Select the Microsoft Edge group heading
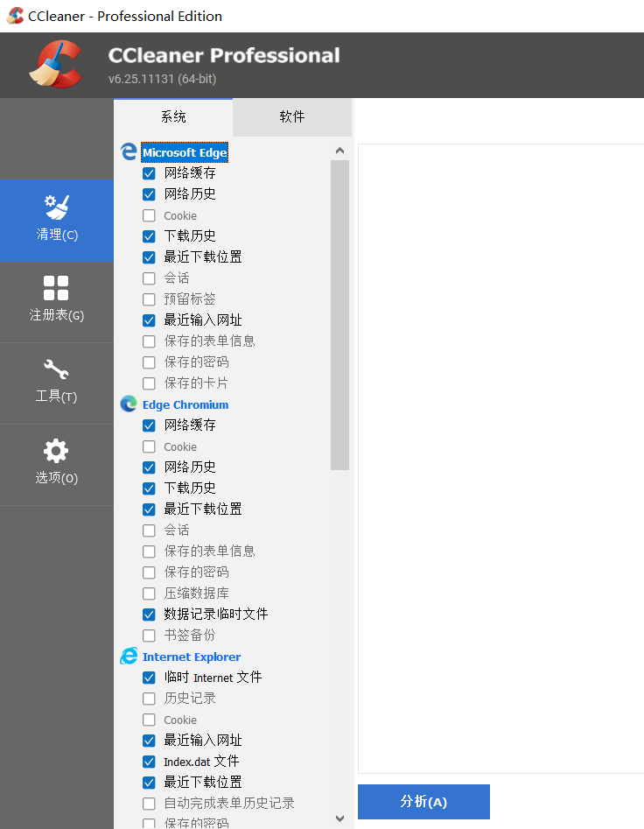This screenshot has width=644, height=829. tap(185, 152)
